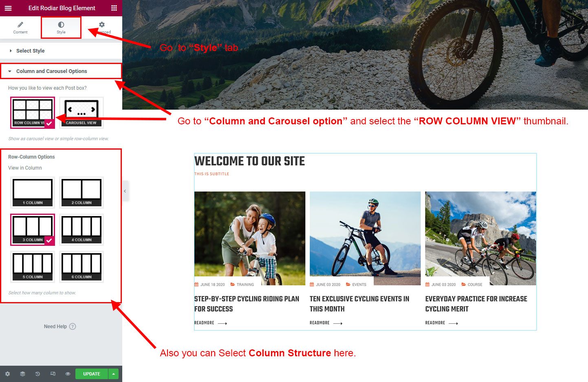Viewport: 588px width, 382px height.
Task: Choose the 4 Column layout
Action: pos(81,230)
